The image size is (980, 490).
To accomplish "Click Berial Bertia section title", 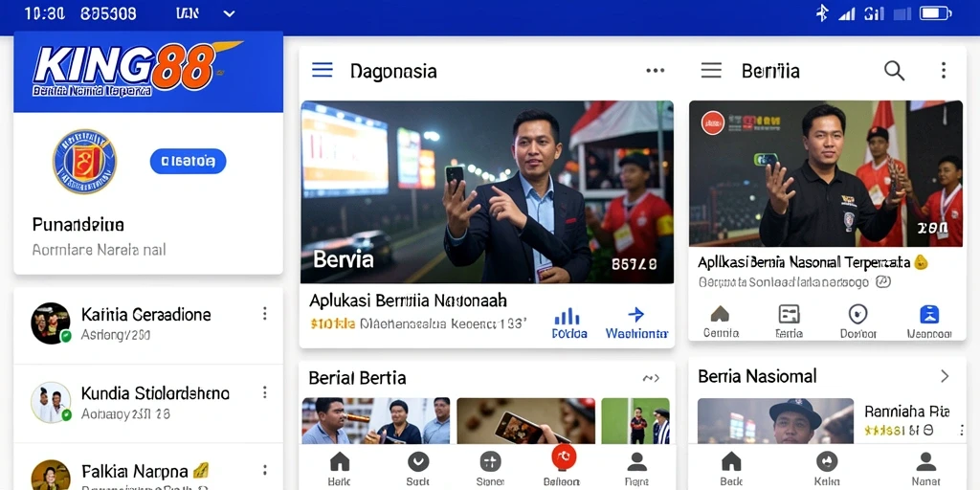I will tap(357, 377).
